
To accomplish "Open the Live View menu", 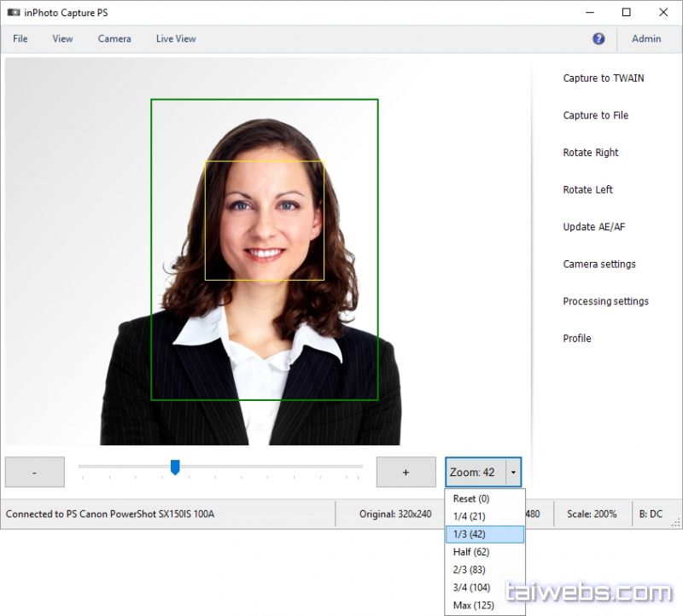I will point(176,38).
